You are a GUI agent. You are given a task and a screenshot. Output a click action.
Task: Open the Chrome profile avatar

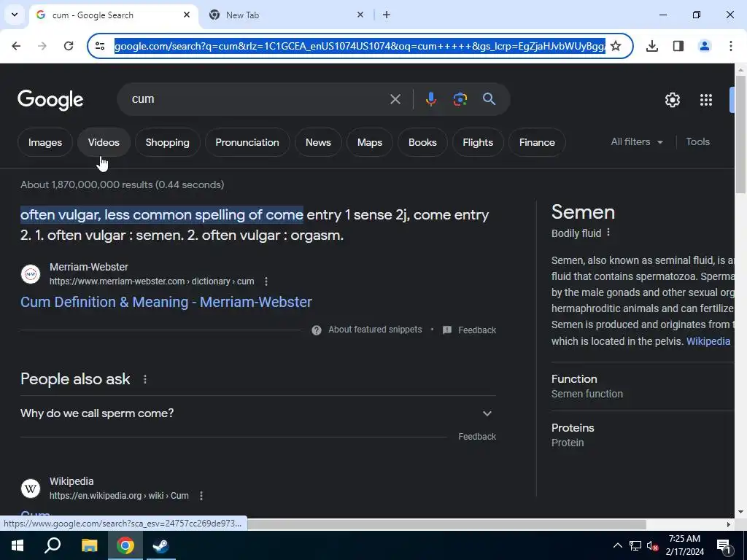(x=704, y=46)
